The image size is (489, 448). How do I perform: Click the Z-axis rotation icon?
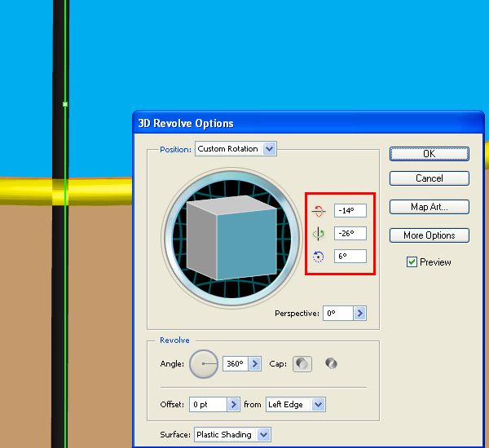318,257
